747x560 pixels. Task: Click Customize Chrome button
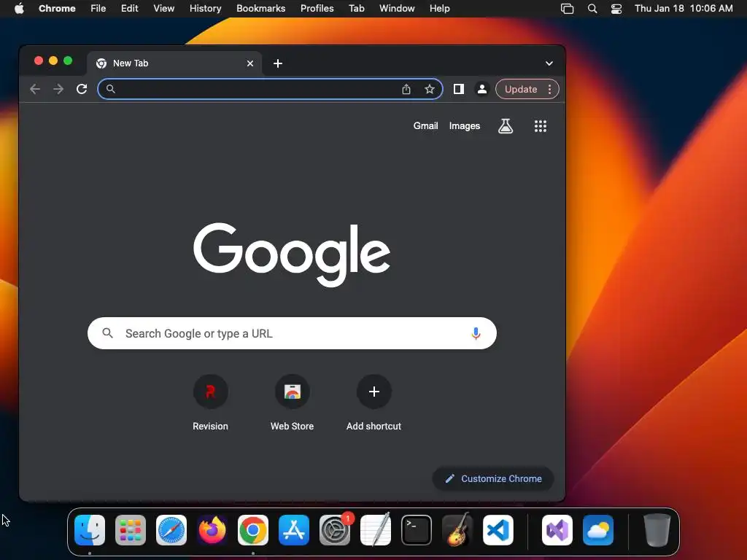(x=493, y=478)
